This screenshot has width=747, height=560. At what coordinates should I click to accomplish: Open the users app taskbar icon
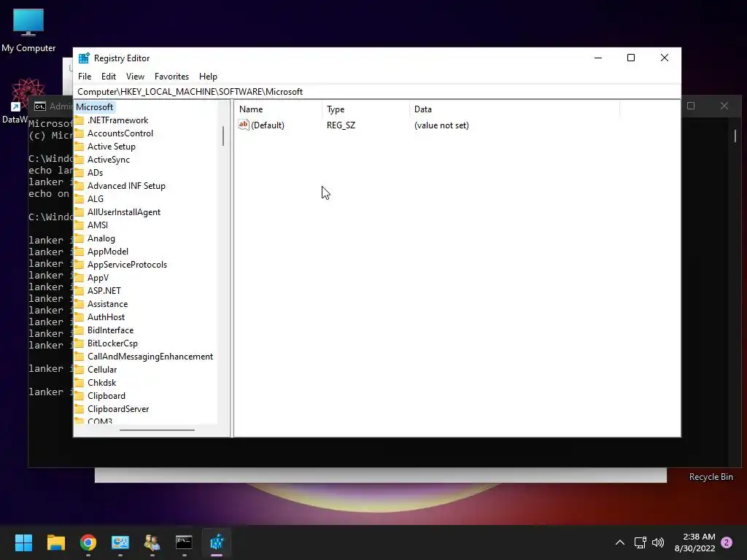[152, 542]
